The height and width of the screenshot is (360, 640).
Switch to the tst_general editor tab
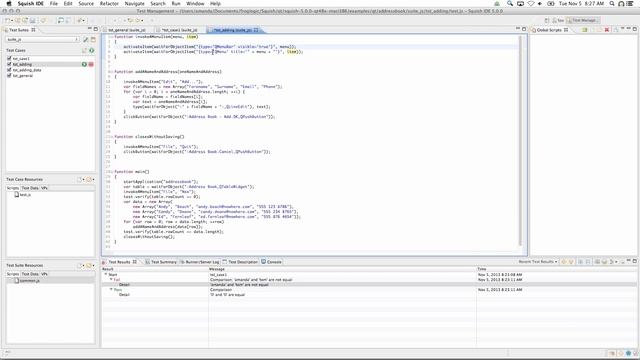coord(127,30)
